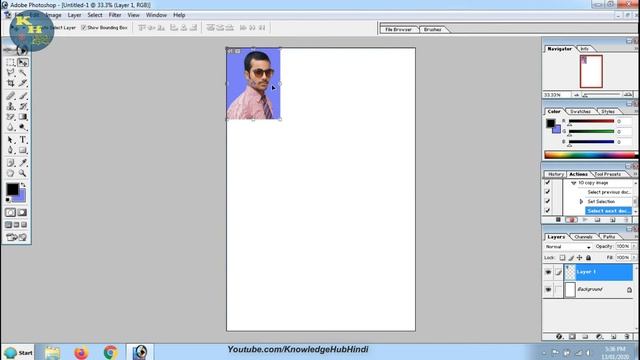The height and width of the screenshot is (360, 640).
Task: Open the Actions panel options menu arrow
Action: (x=635, y=174)
